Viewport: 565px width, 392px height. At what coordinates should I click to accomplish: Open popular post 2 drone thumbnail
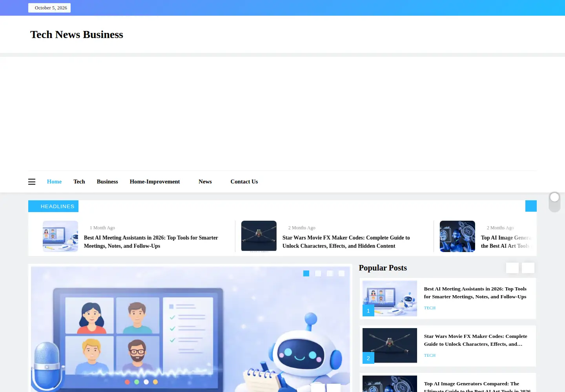point(390,346)
